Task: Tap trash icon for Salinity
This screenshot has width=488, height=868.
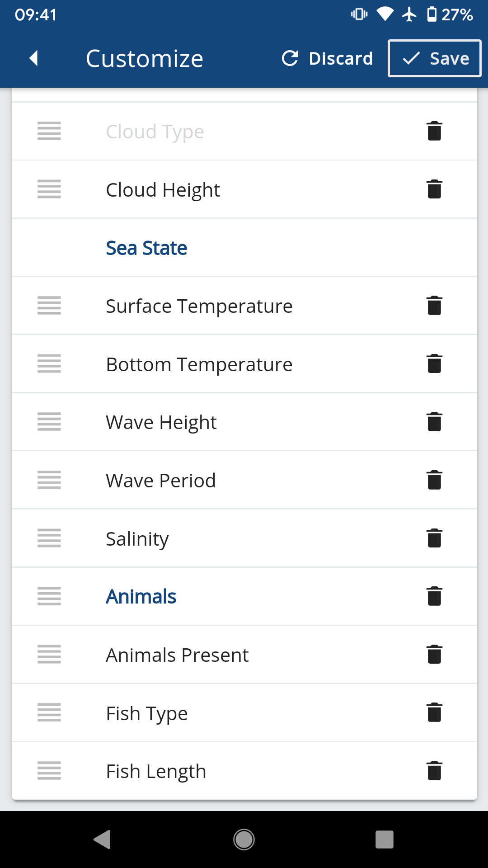Action: (x=434, y=538)
